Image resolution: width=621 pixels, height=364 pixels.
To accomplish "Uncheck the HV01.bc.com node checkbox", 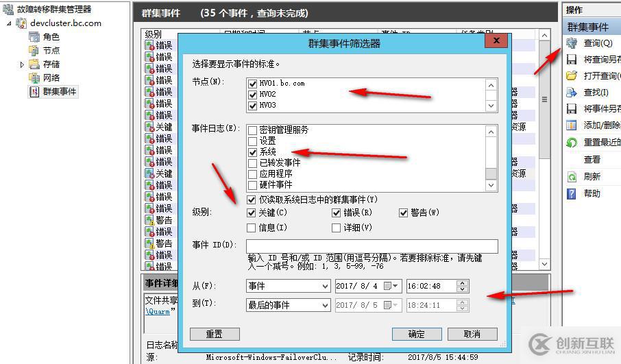I will coord(252,84).
